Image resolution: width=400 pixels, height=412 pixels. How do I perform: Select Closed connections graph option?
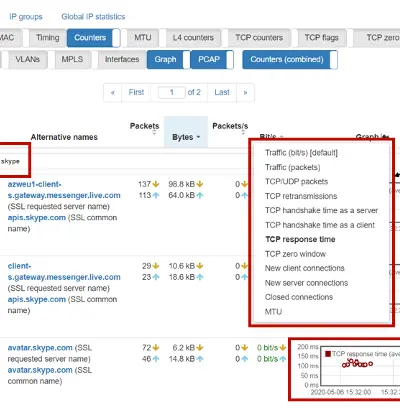299,297
